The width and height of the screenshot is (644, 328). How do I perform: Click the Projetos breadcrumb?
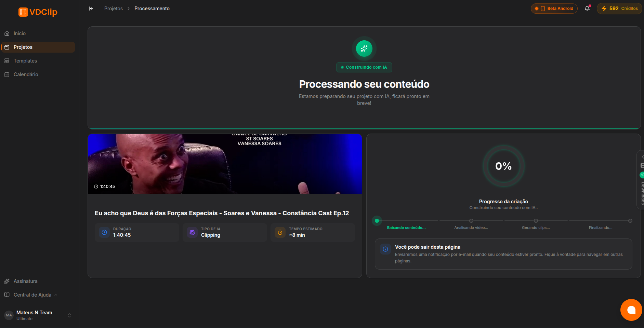[x=114, y=9]
